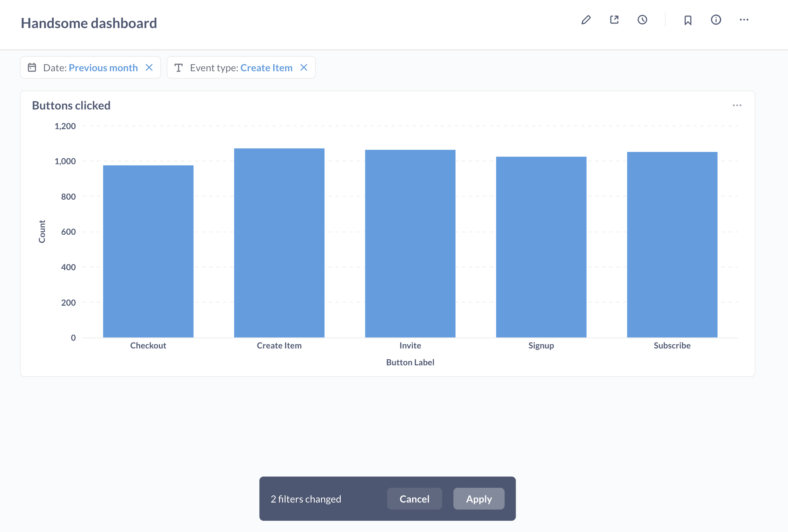Screen dimensions: 788x532
Task: Click the Handsome dashboard title
Action: tap(89, 23)
